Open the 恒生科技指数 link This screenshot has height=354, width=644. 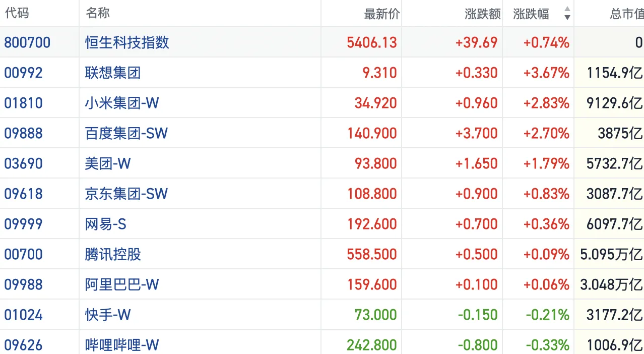click(127, 42)
